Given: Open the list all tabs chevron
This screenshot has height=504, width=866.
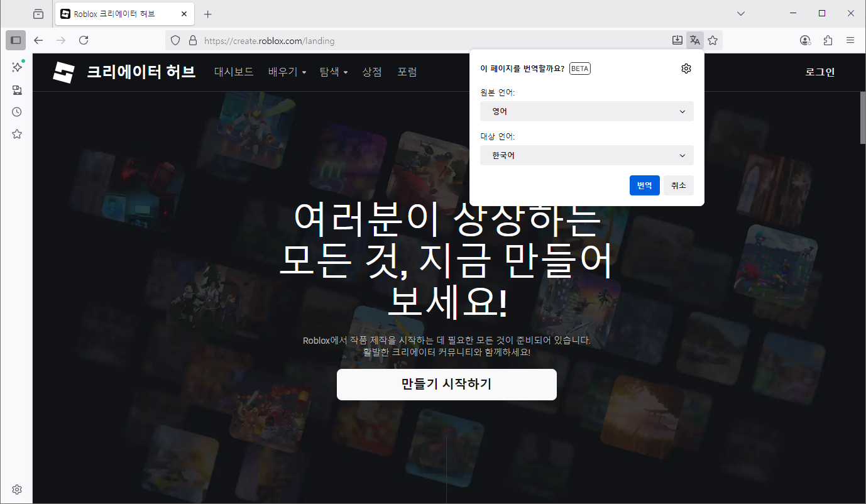Looking at the screenshot, I should click(741, 14).
